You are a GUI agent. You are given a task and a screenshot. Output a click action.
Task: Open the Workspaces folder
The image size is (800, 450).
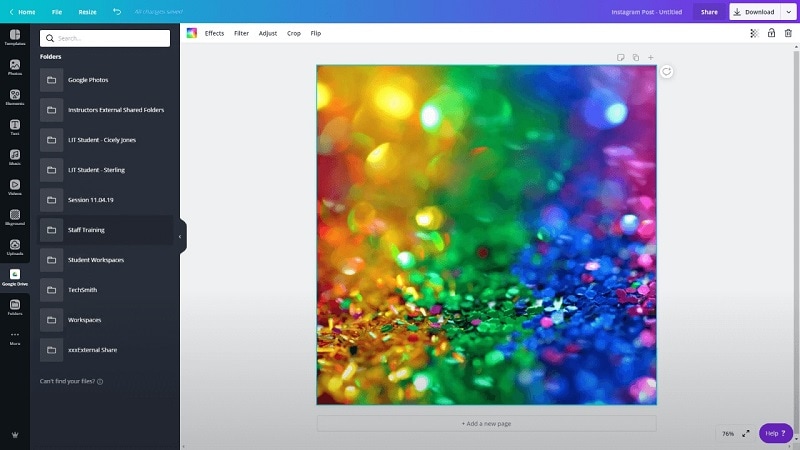tap(105, 320)
